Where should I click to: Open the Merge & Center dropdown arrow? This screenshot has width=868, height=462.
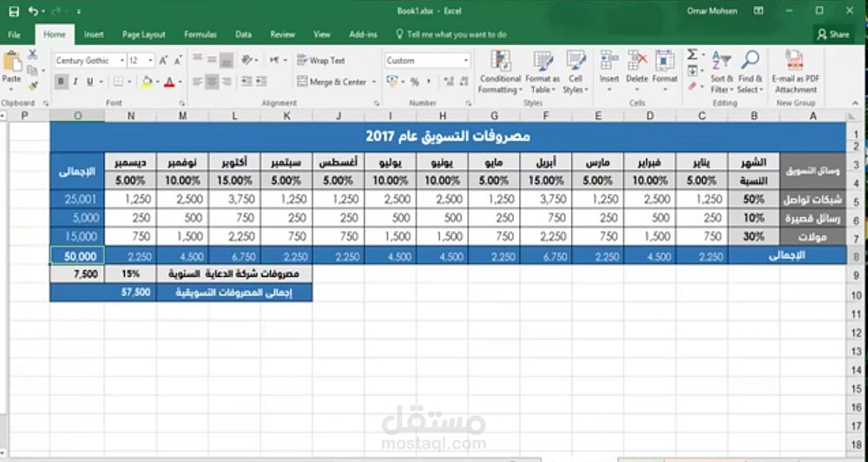pos(374,82)
